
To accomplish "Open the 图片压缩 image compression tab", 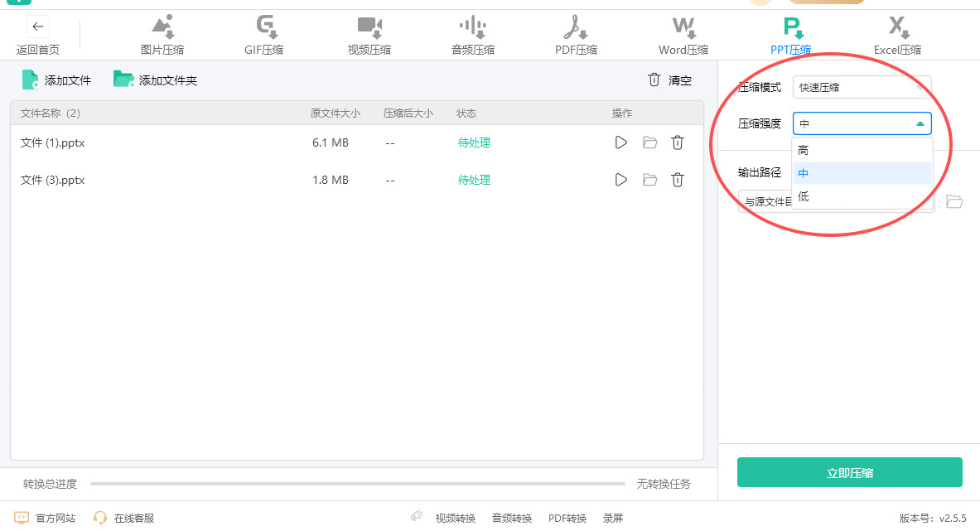I will 162,36.
